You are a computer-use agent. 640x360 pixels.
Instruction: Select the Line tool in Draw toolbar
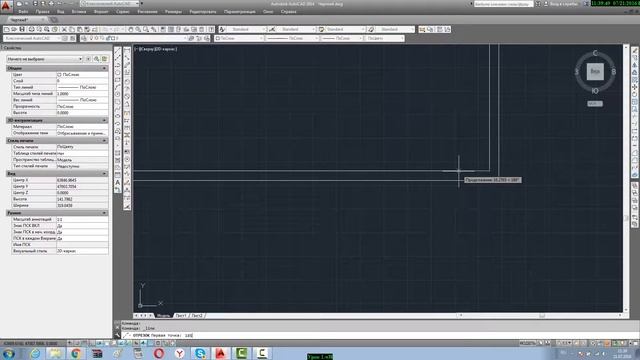point(118,51)
